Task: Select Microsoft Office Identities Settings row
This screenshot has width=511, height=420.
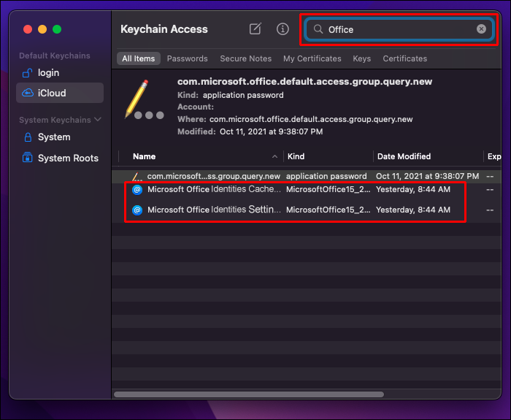Action: tap(213, 210)
